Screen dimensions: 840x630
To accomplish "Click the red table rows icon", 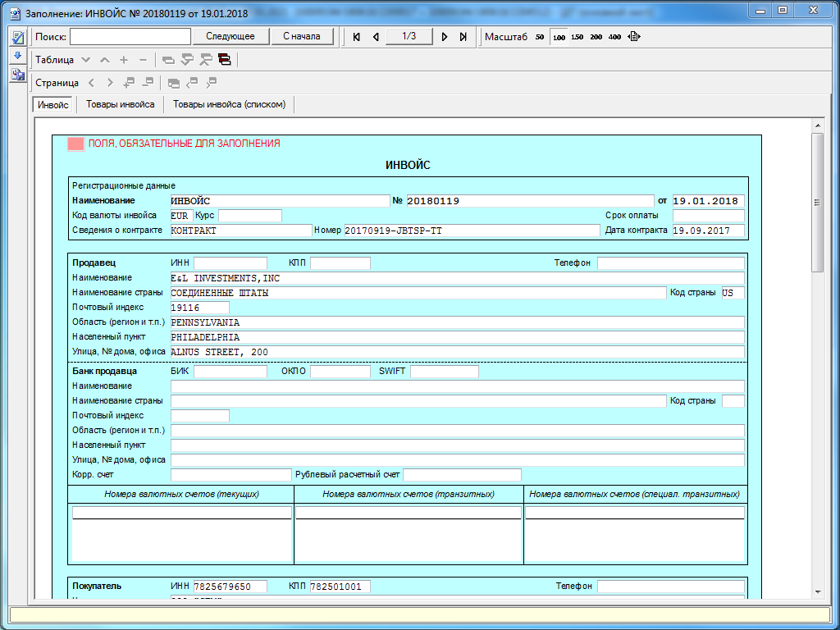I will tap(224, 60).
